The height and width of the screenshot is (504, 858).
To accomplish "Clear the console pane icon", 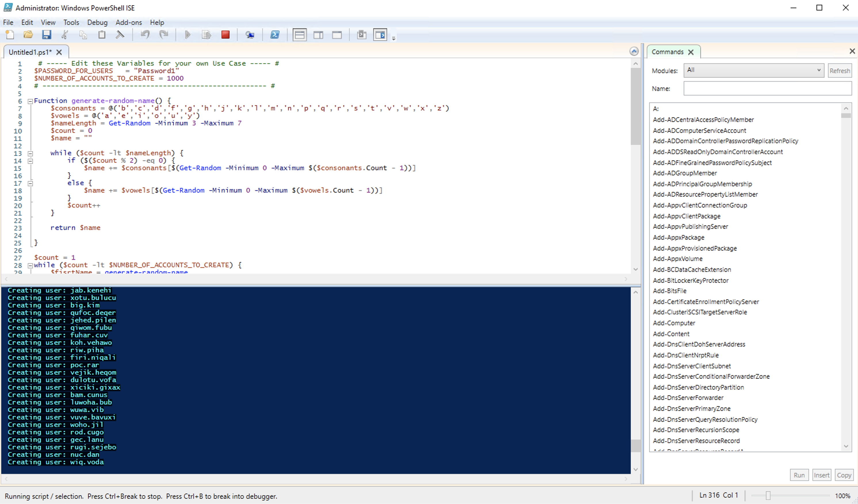I will click(x=120, y=35).
